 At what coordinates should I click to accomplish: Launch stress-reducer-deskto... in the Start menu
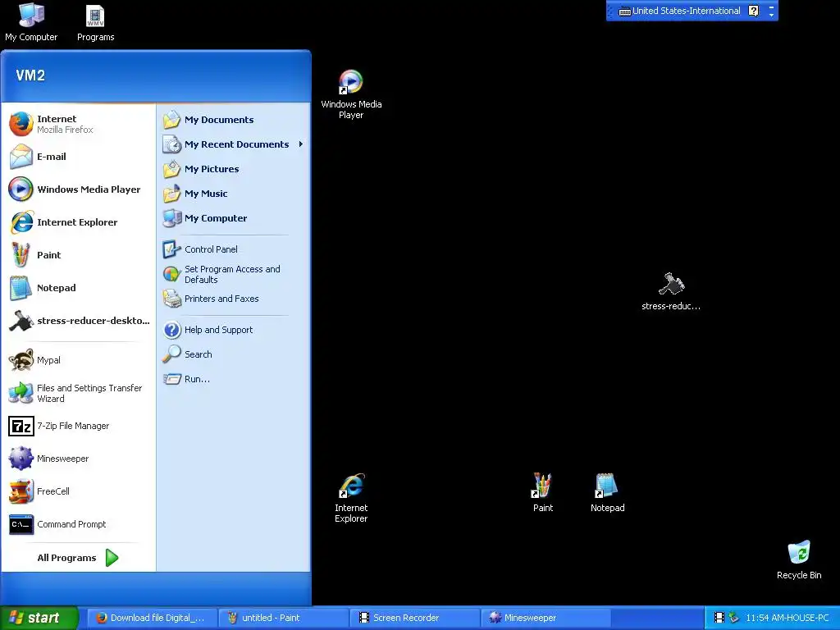pos(78,321)
